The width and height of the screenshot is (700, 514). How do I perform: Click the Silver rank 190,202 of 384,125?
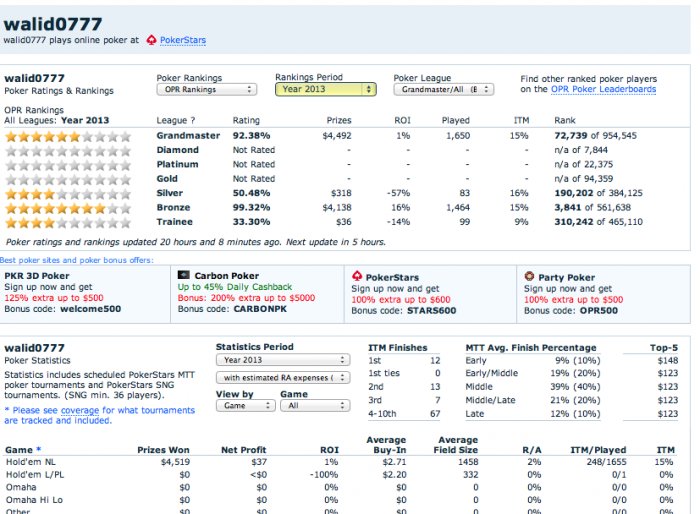tap(599, 193)
